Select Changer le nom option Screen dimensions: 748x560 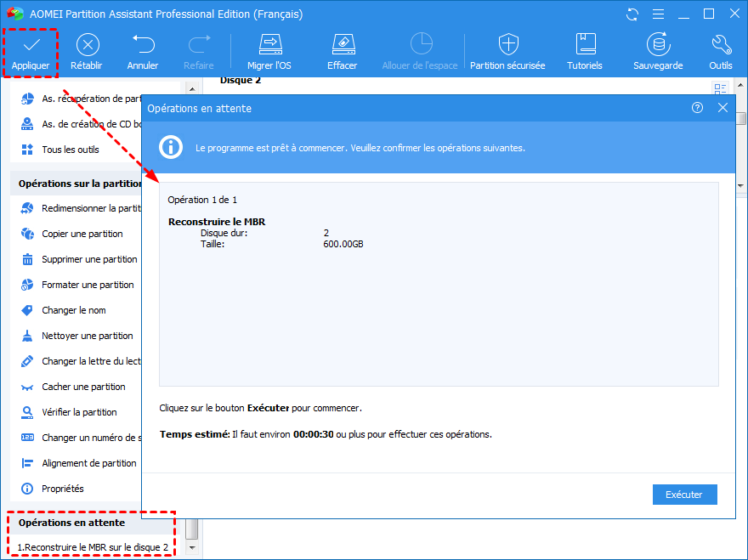pos(64,310)
